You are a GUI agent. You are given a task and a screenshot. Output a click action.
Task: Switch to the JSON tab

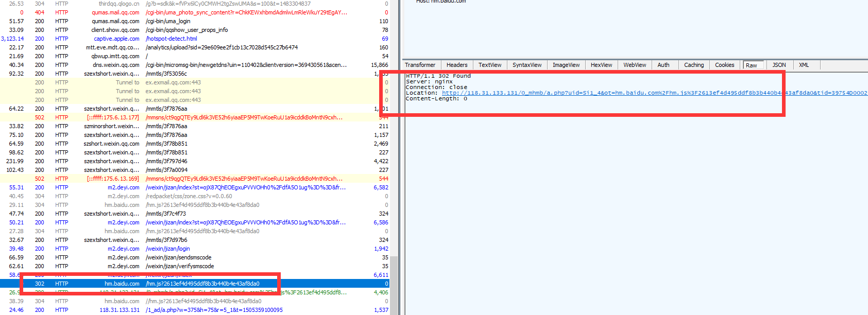(x=779, y=65)
